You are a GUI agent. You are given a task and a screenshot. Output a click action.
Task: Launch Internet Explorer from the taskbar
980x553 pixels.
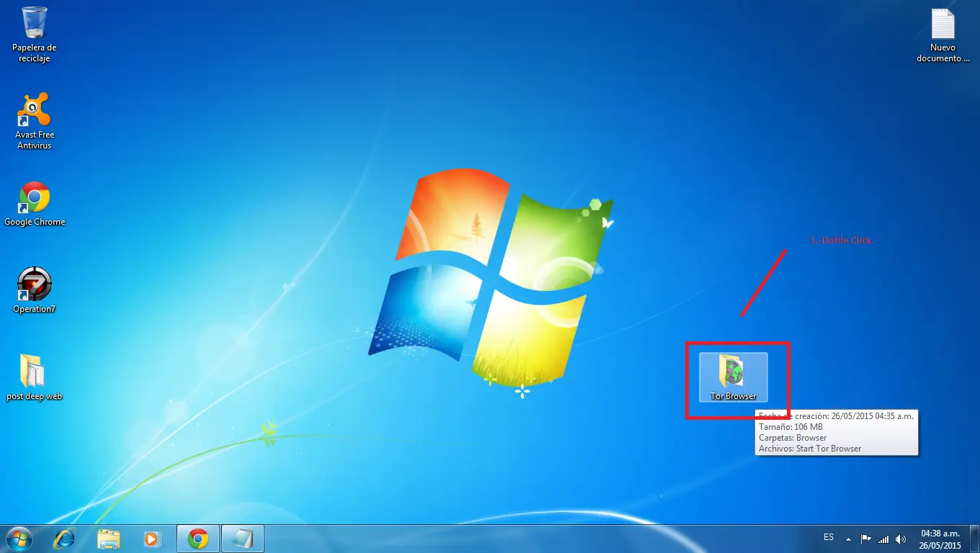pyautogui.click(x=65, y=539)
